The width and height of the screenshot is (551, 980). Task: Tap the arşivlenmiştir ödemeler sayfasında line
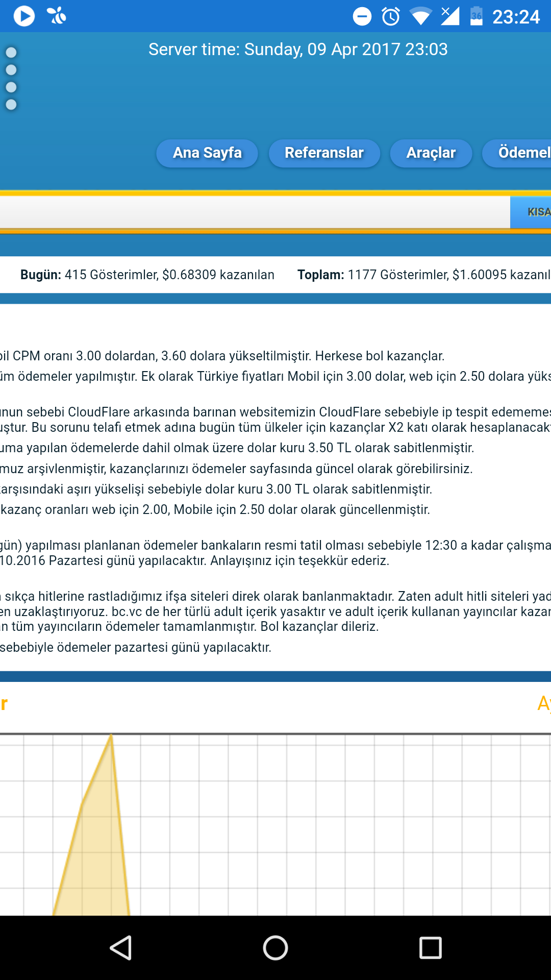237,469
